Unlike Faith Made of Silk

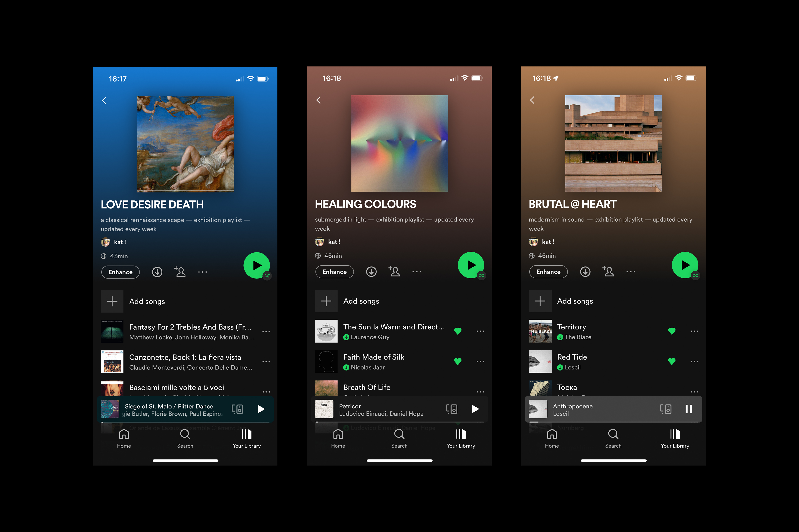point(457,361)
